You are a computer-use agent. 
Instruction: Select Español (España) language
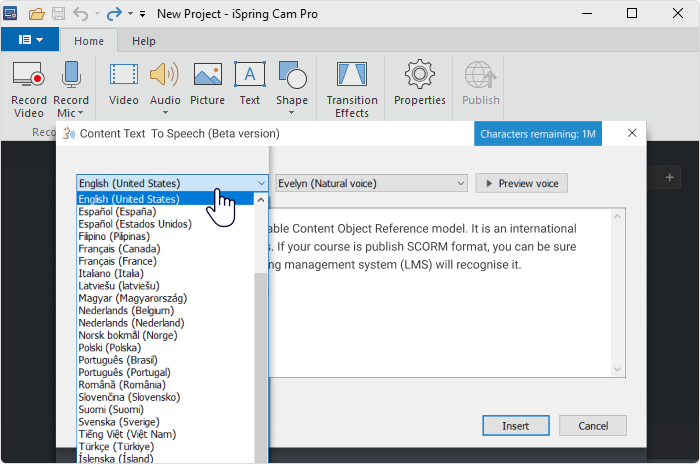point(165,211)
